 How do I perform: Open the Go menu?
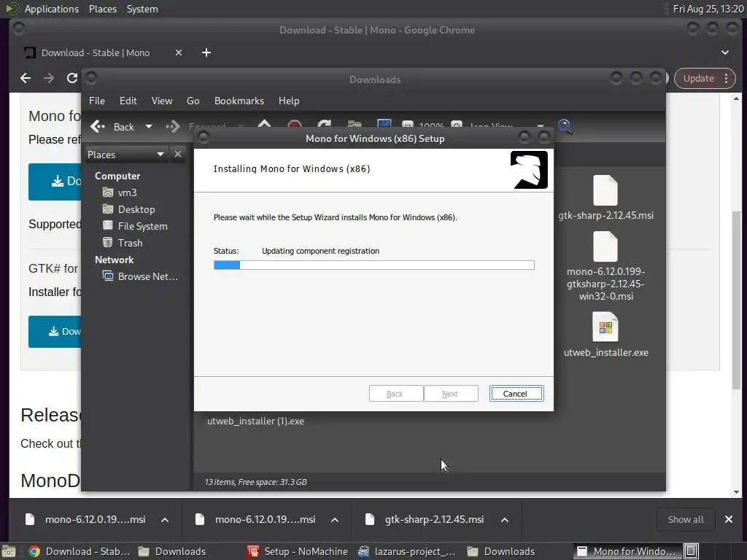[x=193, y=101]
